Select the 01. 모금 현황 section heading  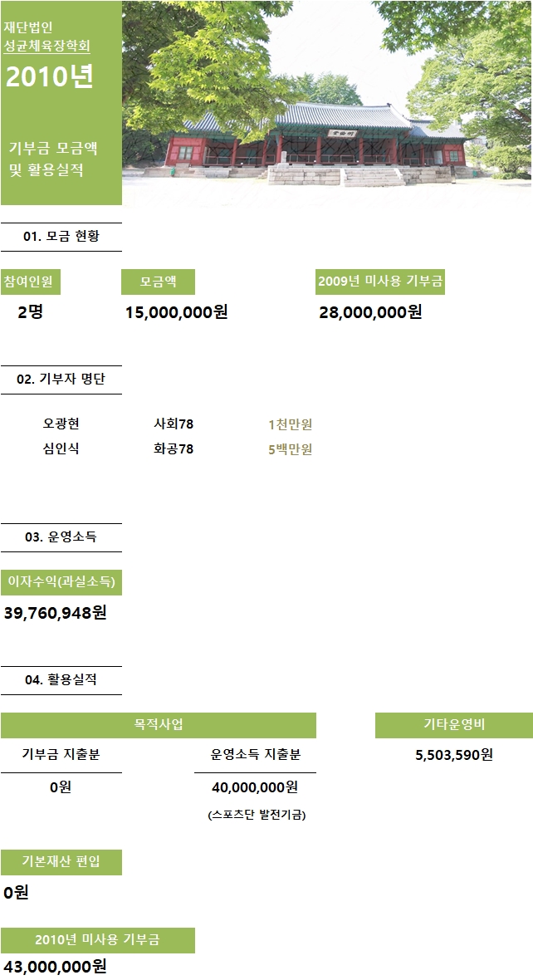tap(61, 237)
